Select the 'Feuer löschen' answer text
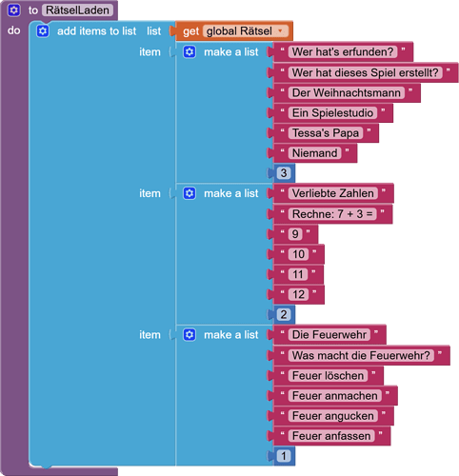Viewport: 459px width, 476px height. (x=328, y=376)
